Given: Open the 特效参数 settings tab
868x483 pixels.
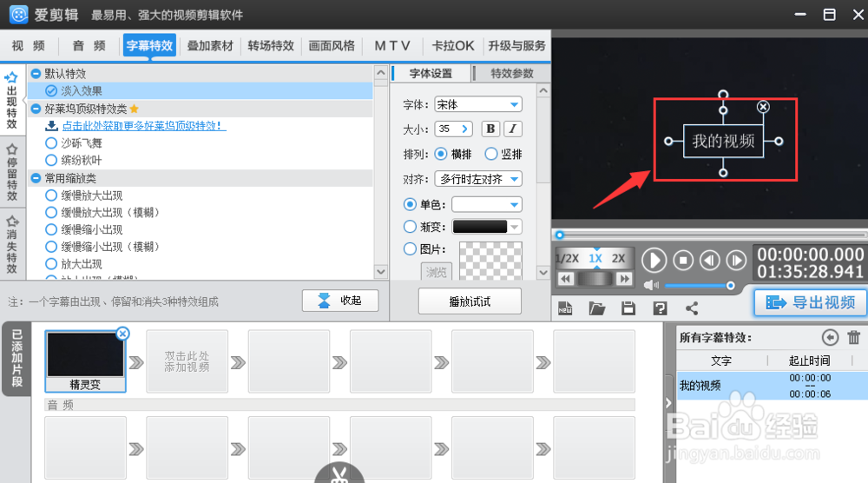Looking at the screenshot, I should pos(512,73).
